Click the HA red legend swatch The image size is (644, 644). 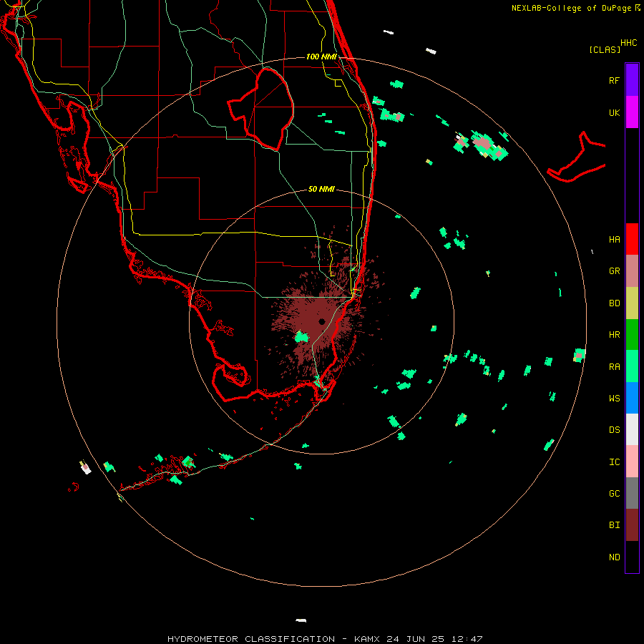[632, 239]
